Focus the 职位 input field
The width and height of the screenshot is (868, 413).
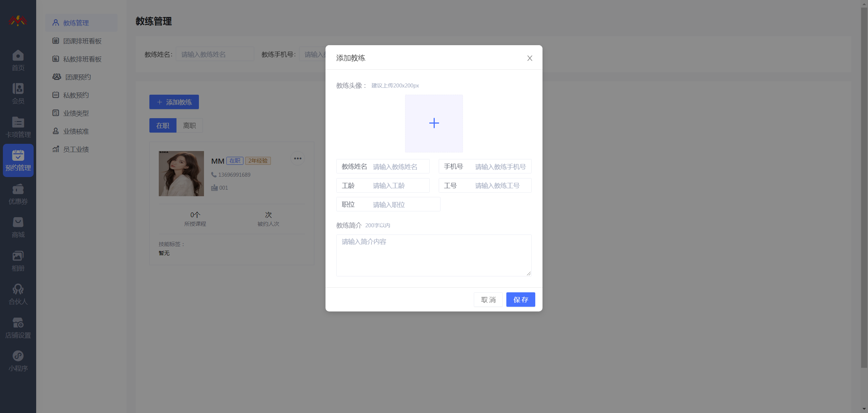(388, 204)
